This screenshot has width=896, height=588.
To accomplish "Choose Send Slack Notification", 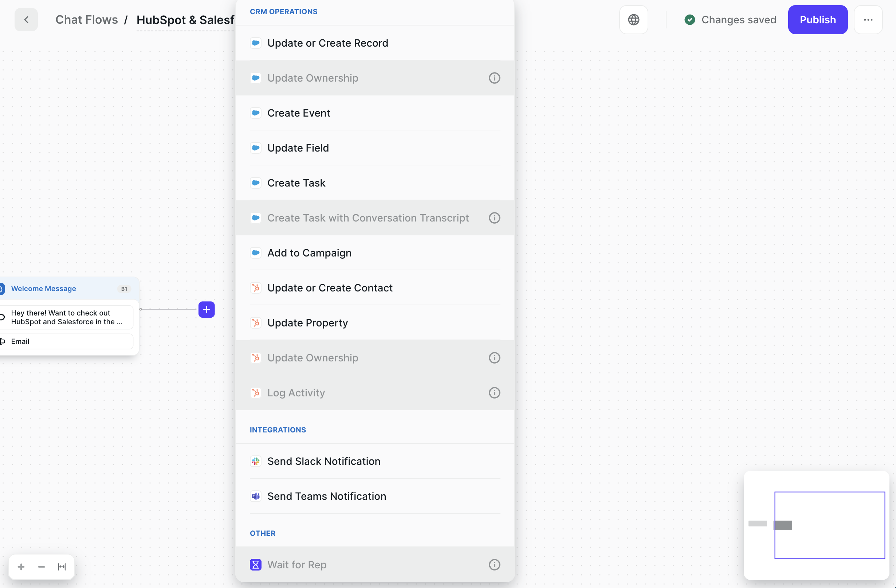I will pyautogui.click(x=375, y=461).
